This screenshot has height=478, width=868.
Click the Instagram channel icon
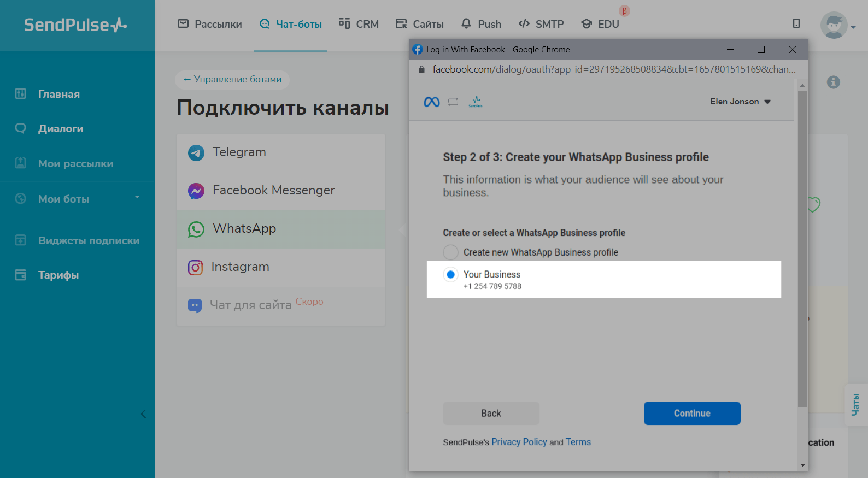click(196, 267)
